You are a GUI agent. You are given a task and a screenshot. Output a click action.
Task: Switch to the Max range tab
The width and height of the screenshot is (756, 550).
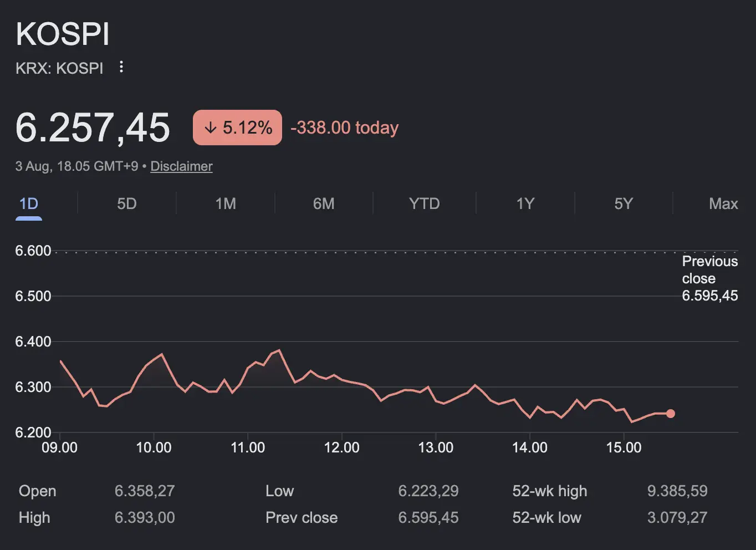point(723,204)
